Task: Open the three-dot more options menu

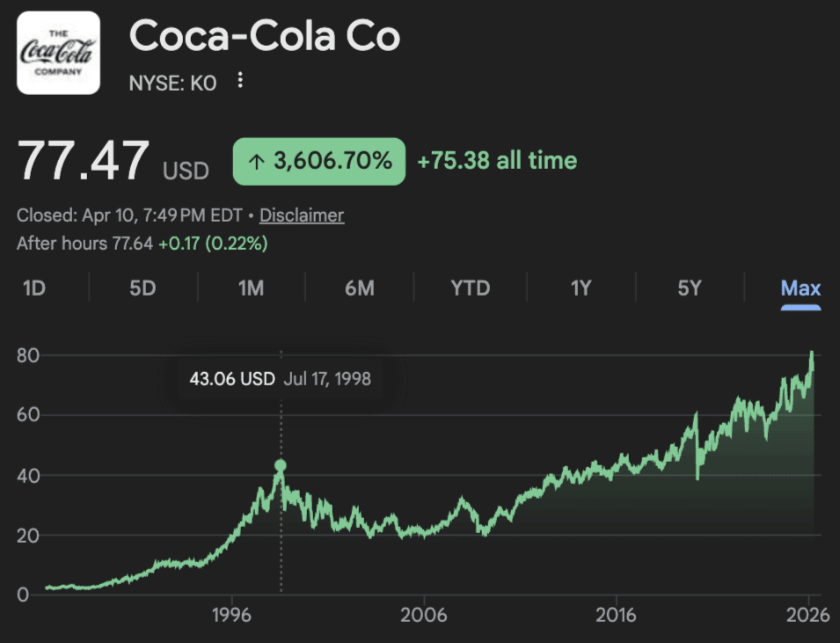Action: [x=240, y=82]
